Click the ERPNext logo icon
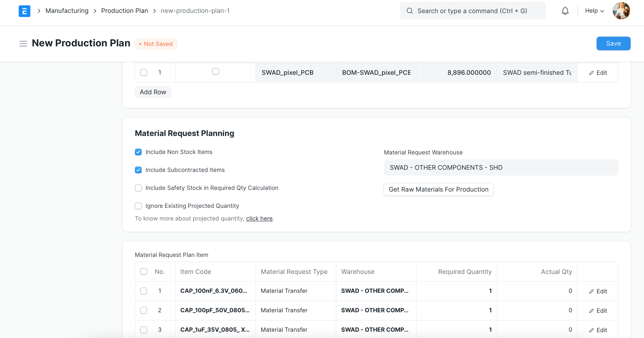 click(24, 11)
